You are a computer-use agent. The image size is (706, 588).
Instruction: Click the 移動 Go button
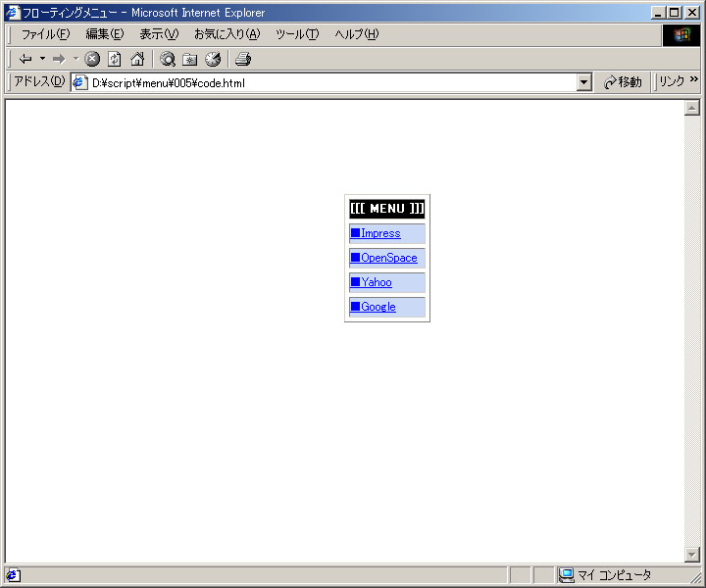[624, 82]
